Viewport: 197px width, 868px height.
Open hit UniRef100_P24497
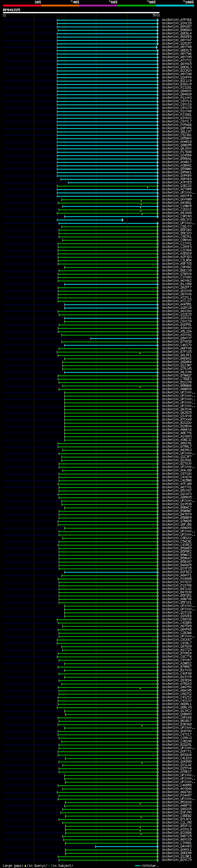pyautogui.click(x=177, y=795)
